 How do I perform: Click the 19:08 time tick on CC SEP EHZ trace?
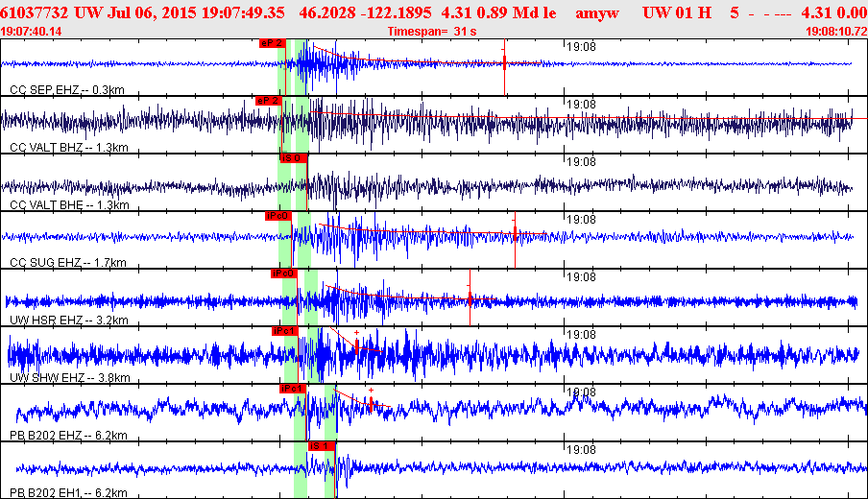581,47
